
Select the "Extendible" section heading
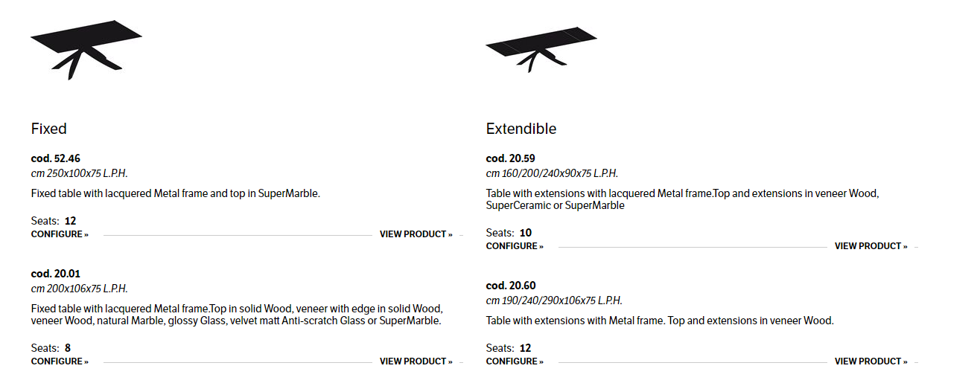(x=521, y=129)
